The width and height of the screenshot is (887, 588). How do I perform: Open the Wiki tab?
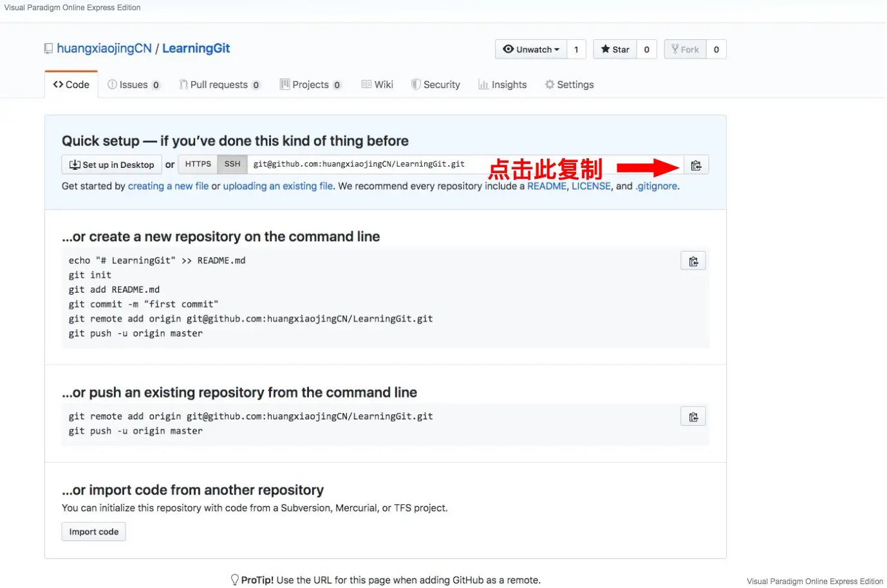(377, 85)
